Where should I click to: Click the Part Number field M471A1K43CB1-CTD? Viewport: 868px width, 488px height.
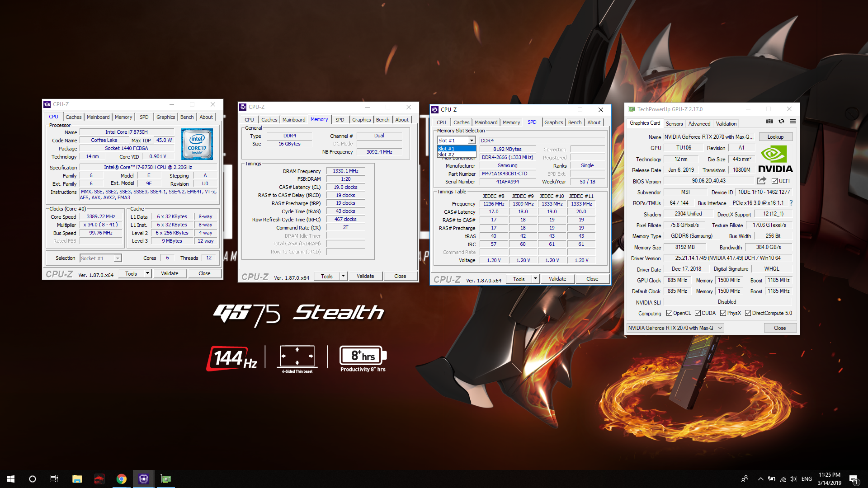tap(507, 174)
